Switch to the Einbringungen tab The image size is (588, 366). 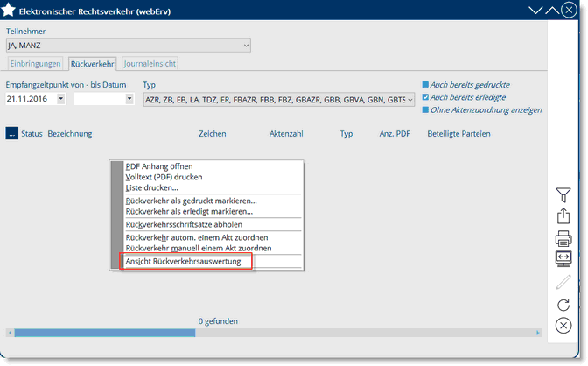[x=35, y=63]
